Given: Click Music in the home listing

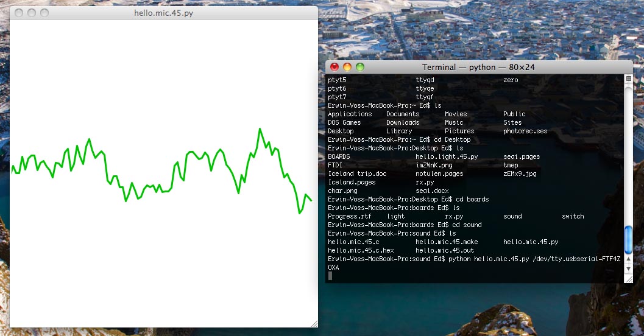Looking at the screenshot, I should [454, 123].
